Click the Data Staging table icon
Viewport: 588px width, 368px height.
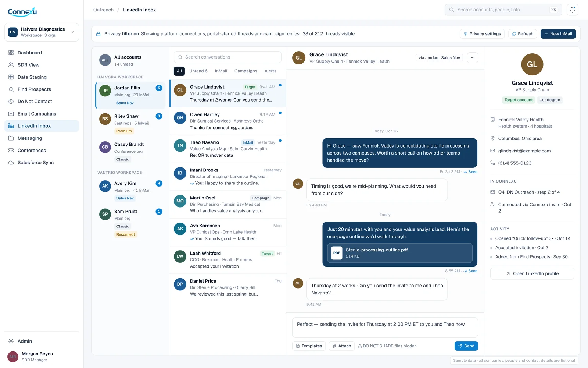pyautogui.click(x=11, y=77)
